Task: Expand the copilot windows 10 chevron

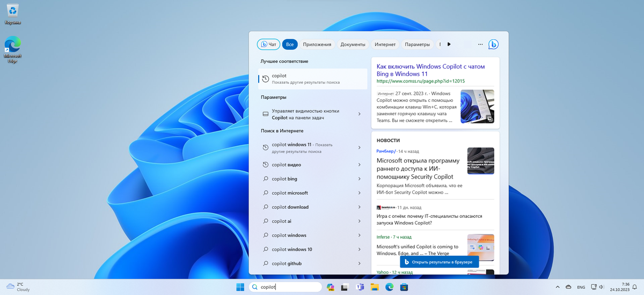Action: (359, 249)
